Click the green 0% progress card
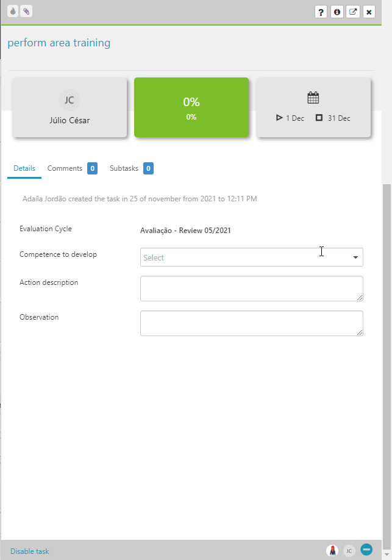Image resolution: width=392 pixels, height=560 pixels. point(191,107)
